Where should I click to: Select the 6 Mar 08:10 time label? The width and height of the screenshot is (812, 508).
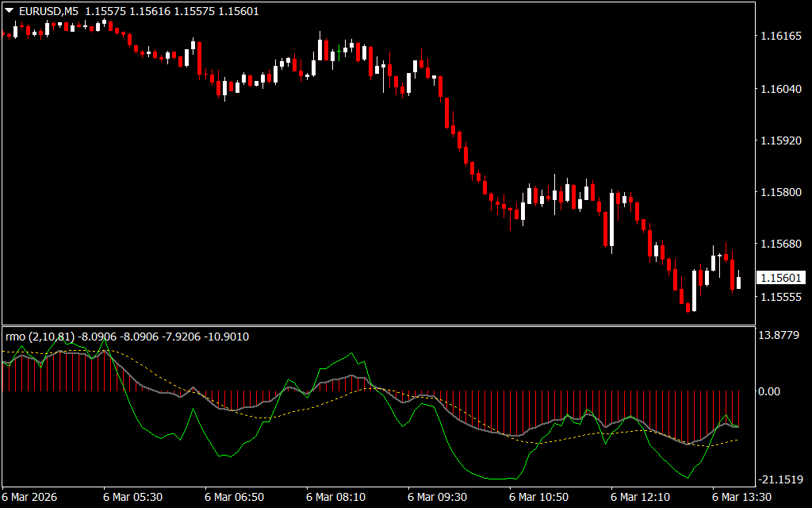(336, 496)
